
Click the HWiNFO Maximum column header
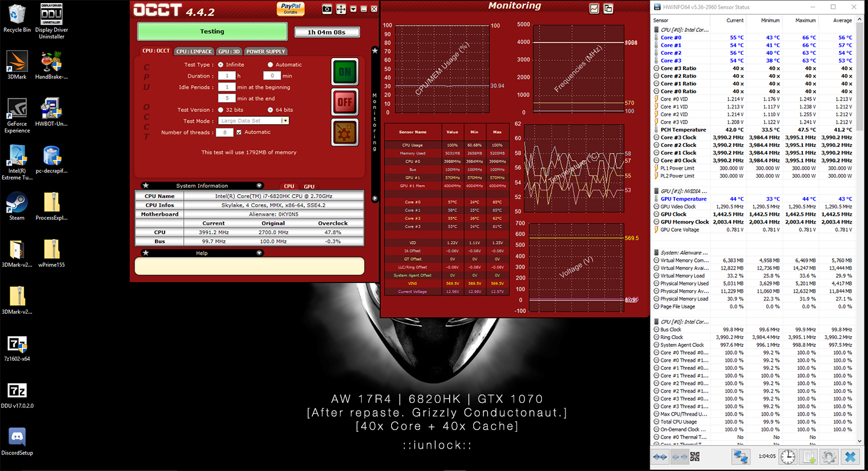tap(800, 20)
